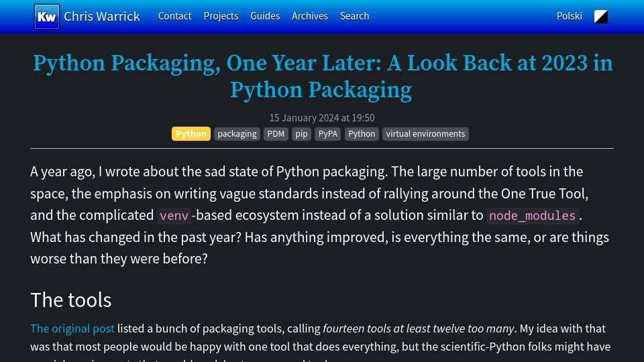Select the yellow Python category badge

pos(191,134)
